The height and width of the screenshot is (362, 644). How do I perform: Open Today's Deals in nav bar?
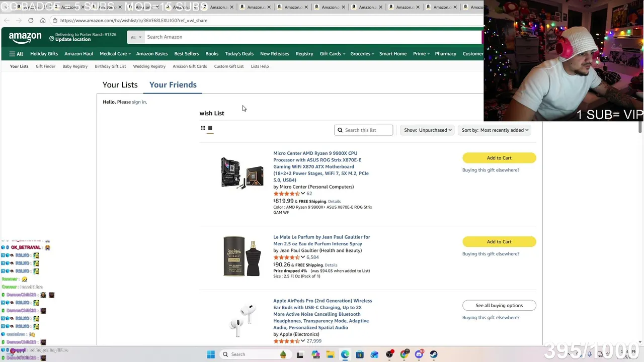coord(239,54)
